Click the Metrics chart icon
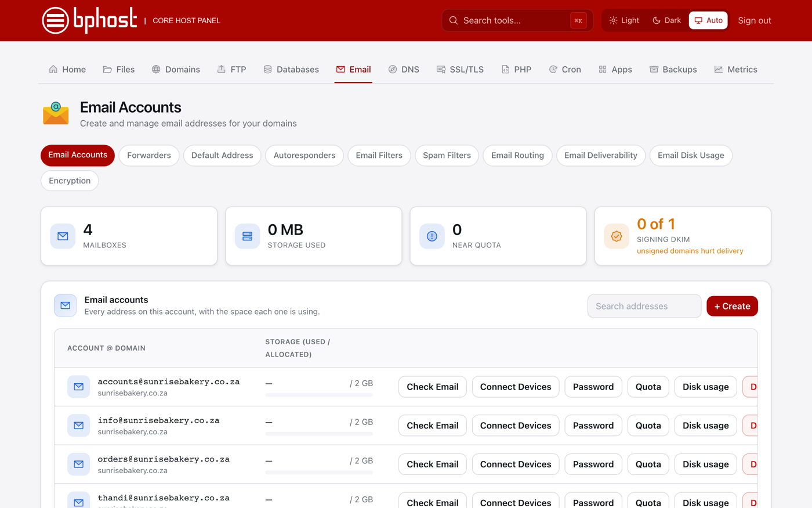 click(x=719, y=69)
